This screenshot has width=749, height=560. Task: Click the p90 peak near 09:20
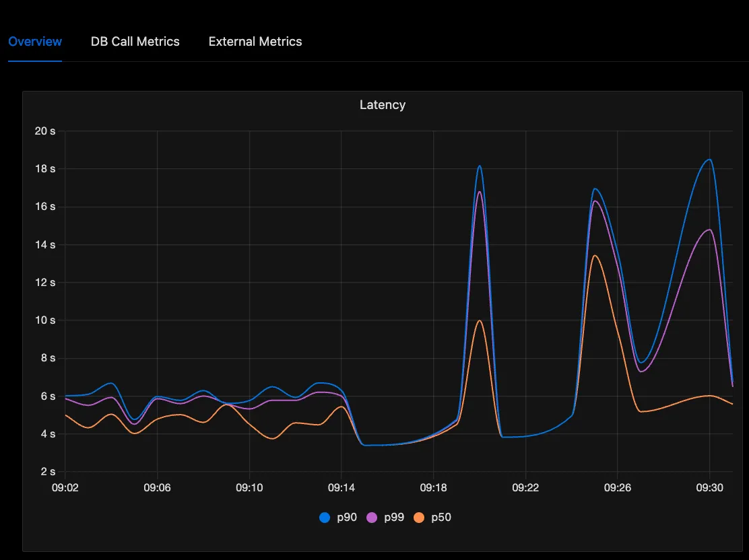point(480,166)
